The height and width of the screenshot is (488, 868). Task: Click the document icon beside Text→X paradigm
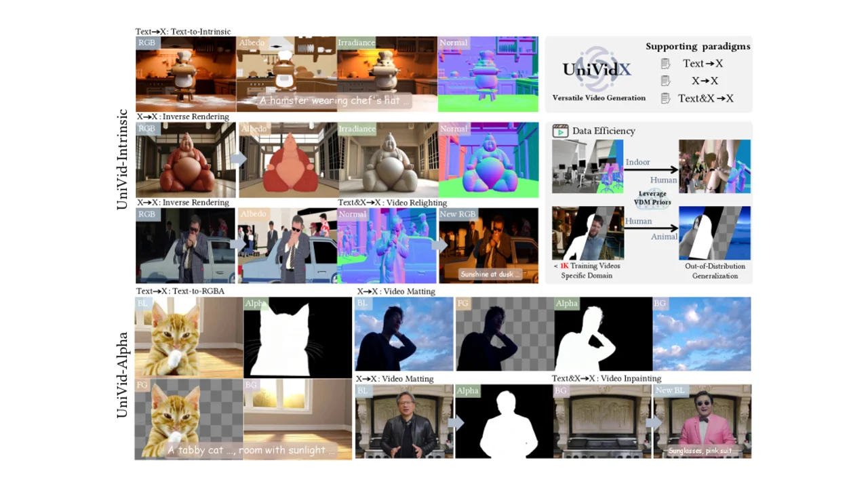coord(666,64)
